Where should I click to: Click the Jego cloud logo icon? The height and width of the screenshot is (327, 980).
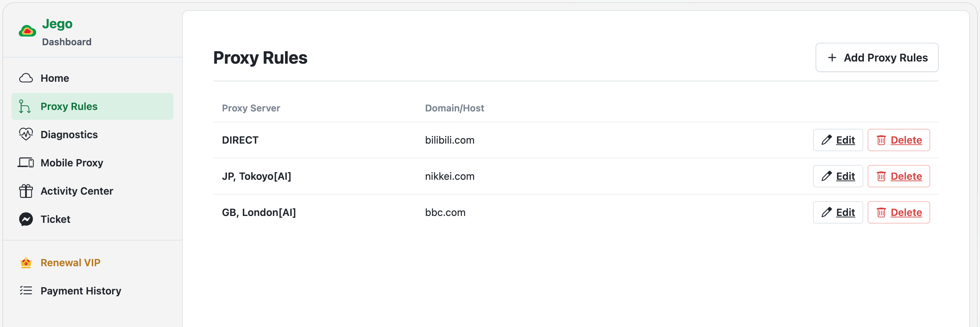27,31
